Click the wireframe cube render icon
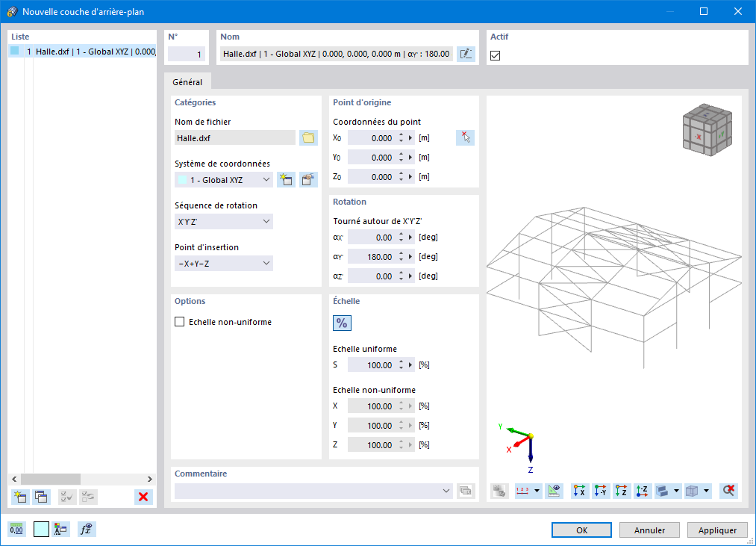 coord(693,491)
